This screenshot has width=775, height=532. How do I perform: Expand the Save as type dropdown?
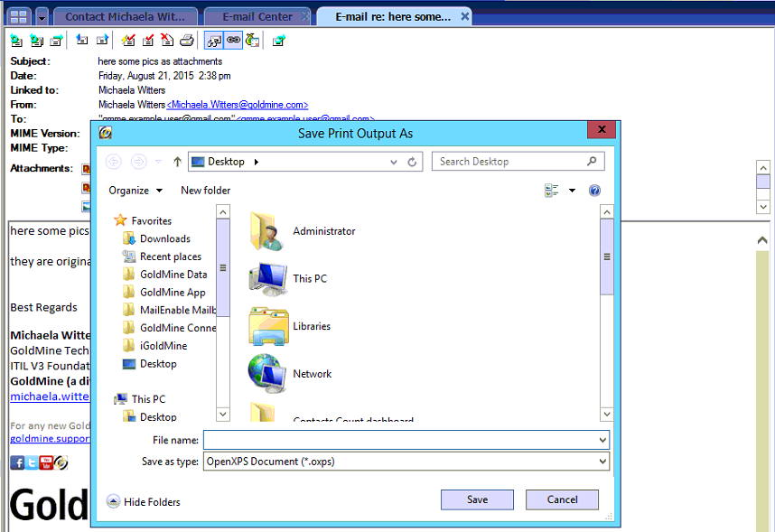pos(602,462)
